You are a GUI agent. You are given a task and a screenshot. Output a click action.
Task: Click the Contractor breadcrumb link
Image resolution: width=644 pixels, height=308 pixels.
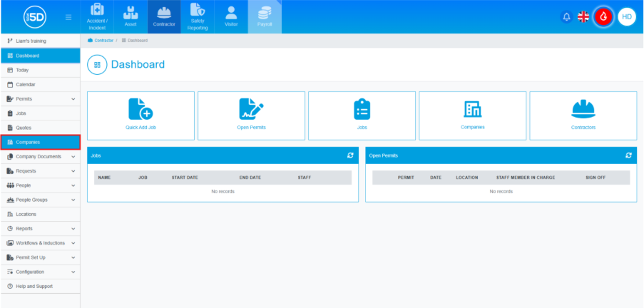click(x=103, y=41)
